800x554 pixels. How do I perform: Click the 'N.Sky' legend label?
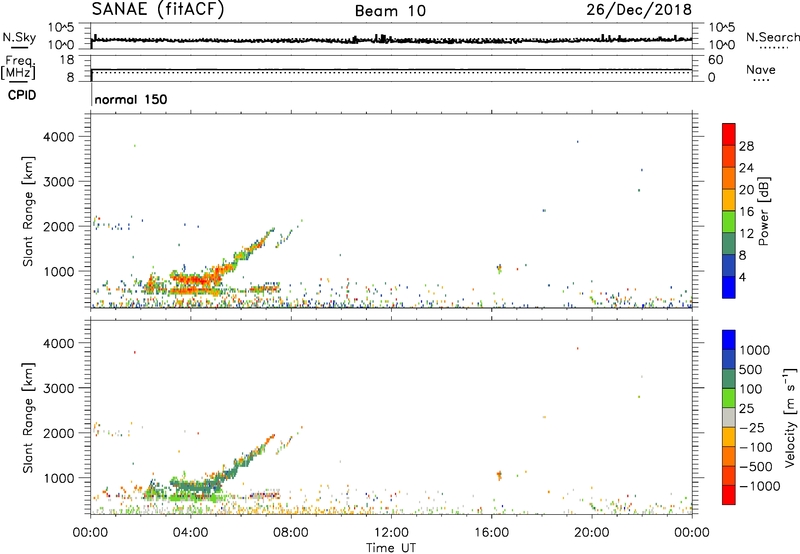pyautogui.click(x=19, y=37)
